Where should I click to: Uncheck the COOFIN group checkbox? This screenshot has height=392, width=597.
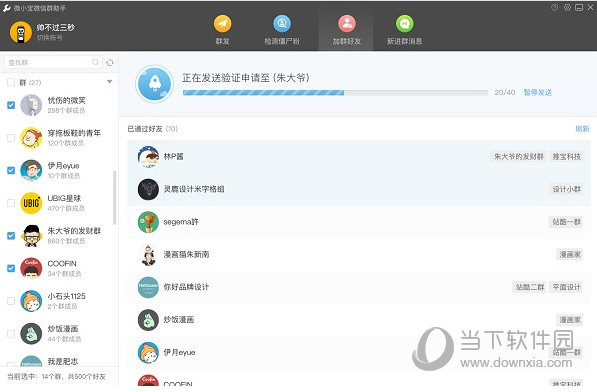[x=11, y=268]
